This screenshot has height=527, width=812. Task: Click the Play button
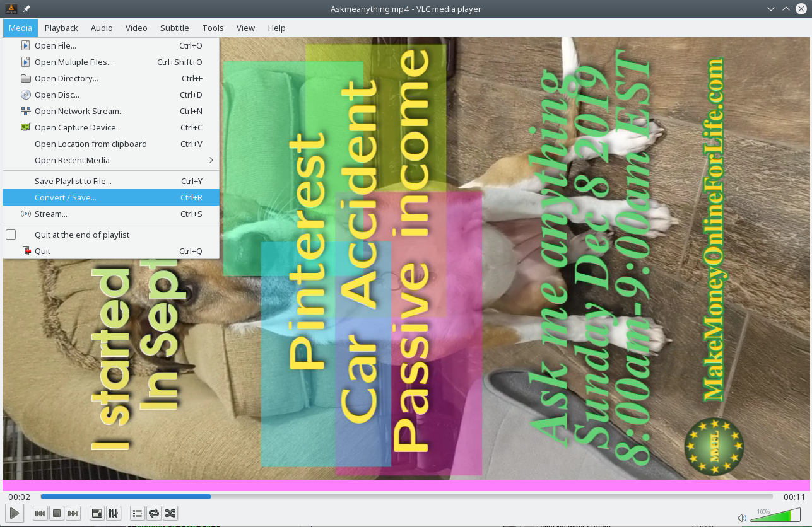pos(15,513)
